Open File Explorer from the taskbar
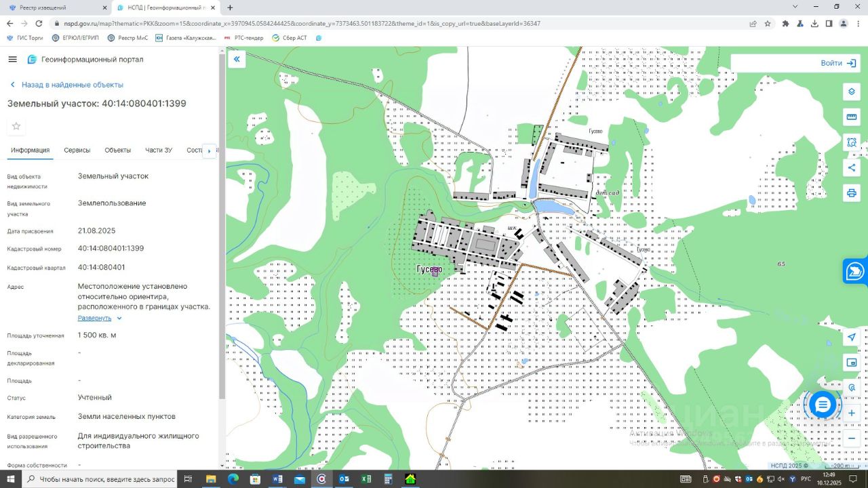 pos(210,479)
